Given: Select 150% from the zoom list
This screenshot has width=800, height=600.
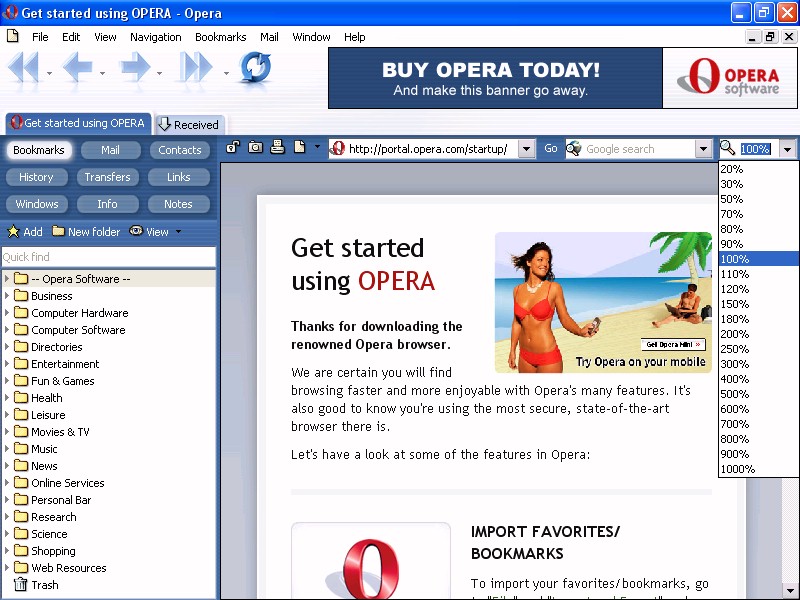Looking at the screenshot, I should point(758,304).
